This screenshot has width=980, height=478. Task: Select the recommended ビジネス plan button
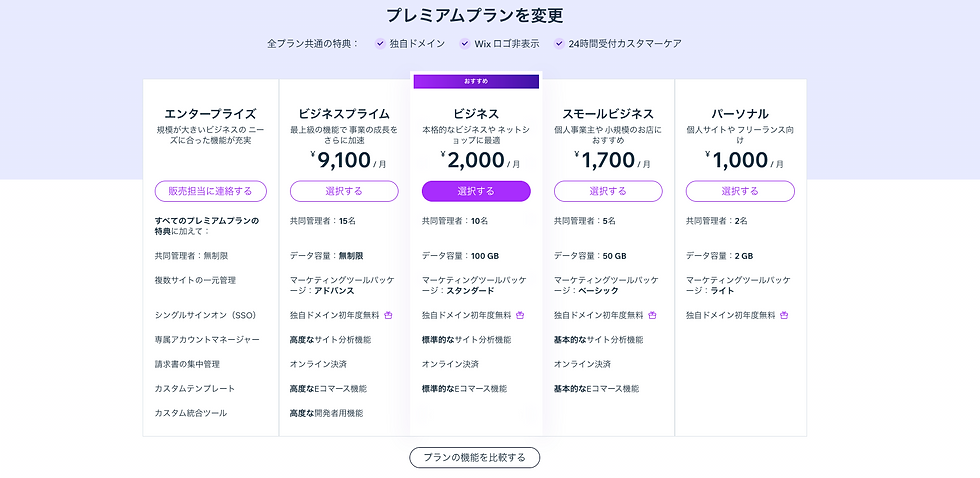tap(476, 191)
